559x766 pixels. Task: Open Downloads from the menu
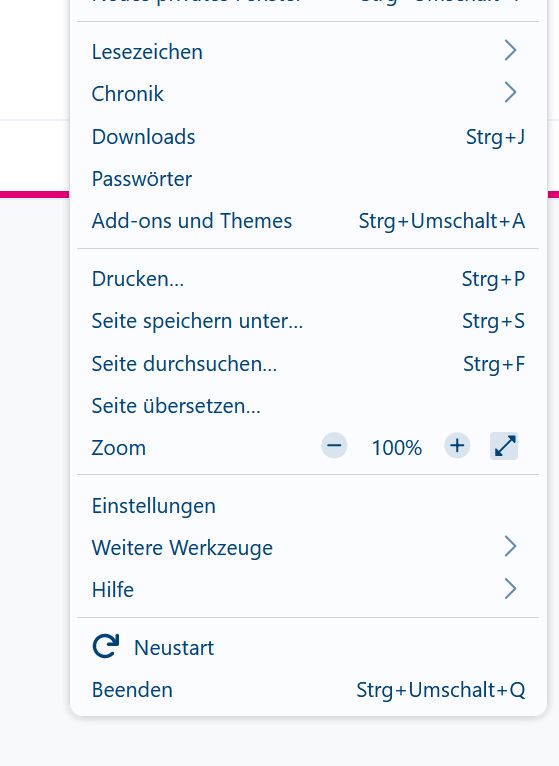click(308, 137)
